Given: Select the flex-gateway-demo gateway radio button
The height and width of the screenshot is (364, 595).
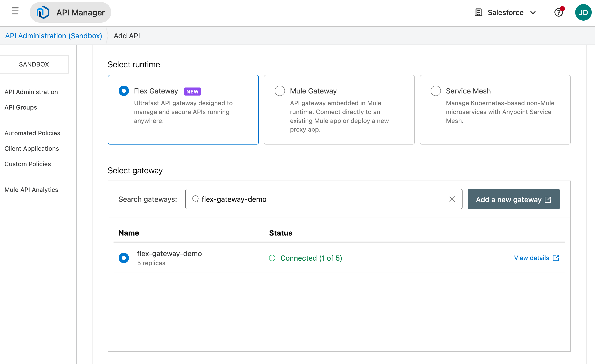Looking at the screenshot, I should coord(124,258).
